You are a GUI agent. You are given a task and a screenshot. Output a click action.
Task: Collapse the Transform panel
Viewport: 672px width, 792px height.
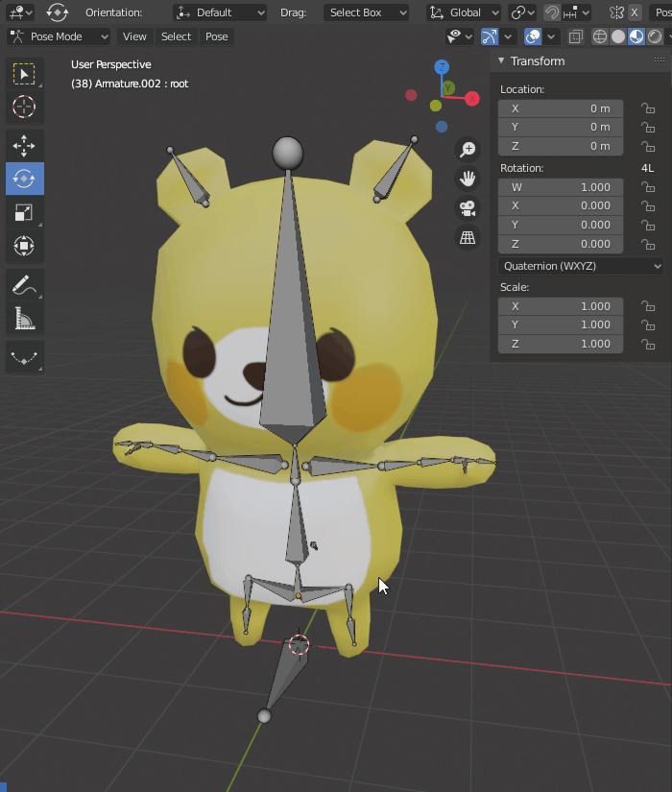click(501, 60)
